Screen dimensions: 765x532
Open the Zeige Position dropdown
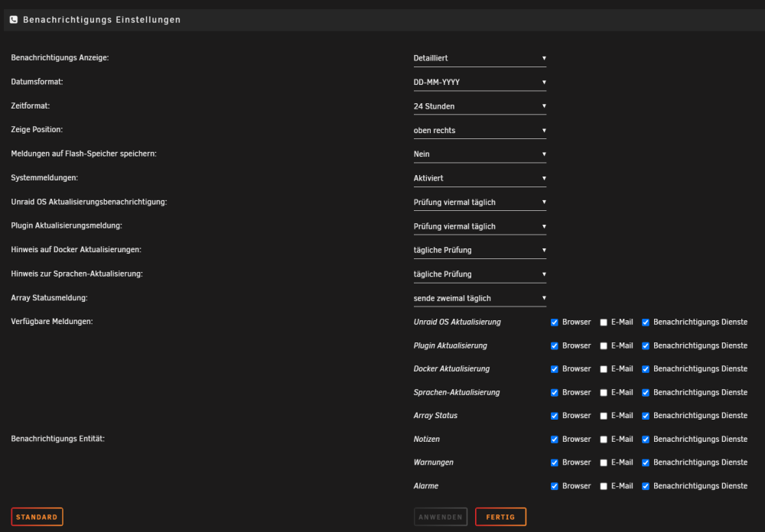tap(480, 130)
